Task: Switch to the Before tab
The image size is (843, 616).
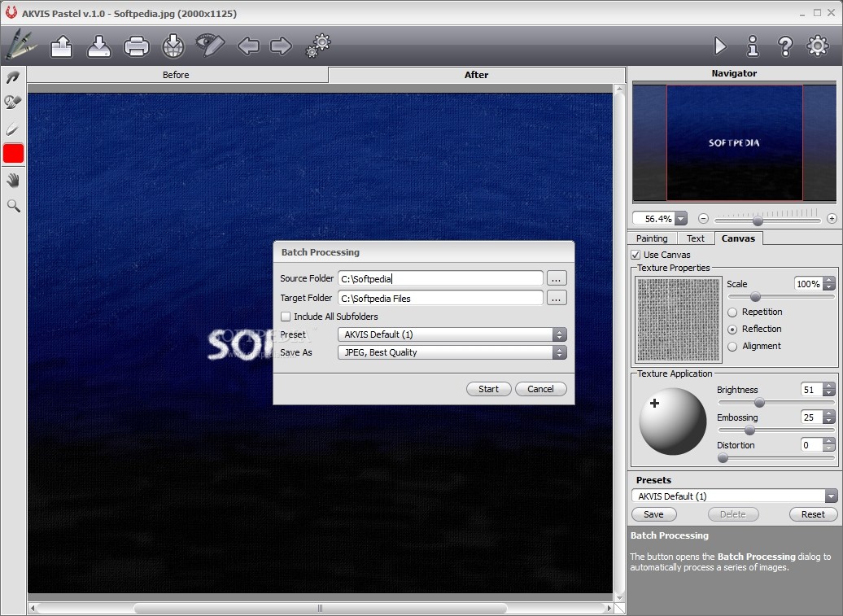Action: click(x=177, y=75)
